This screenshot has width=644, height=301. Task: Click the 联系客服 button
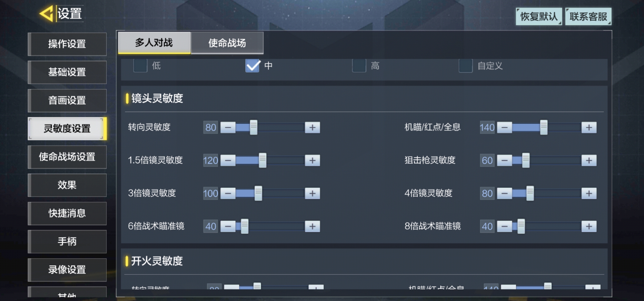(588, 16)
